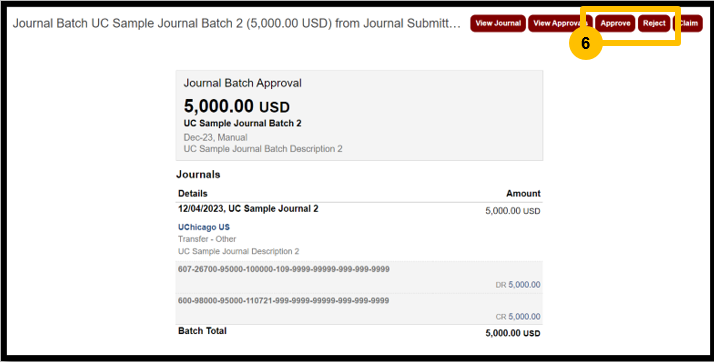Click the View Journal button

[x=498, y=23]
